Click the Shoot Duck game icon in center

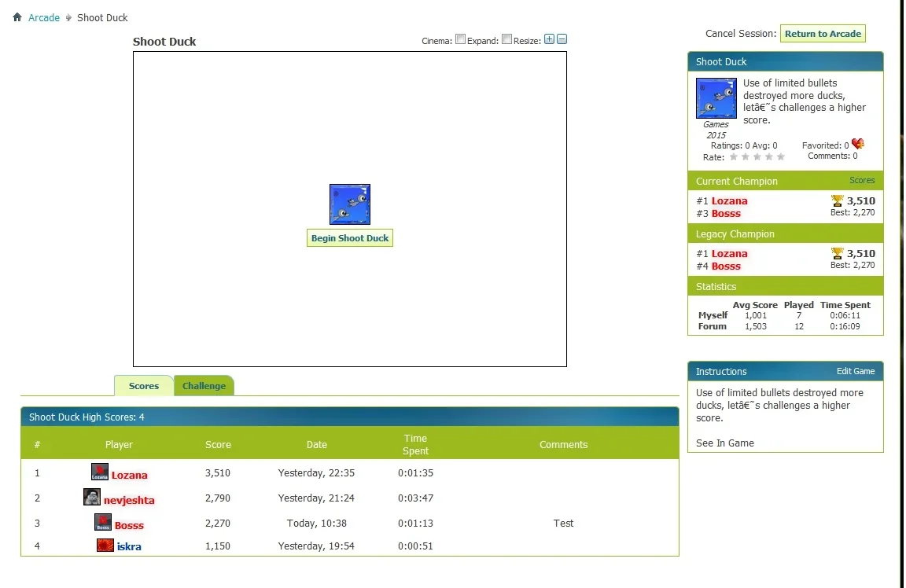tap(350, 204)
